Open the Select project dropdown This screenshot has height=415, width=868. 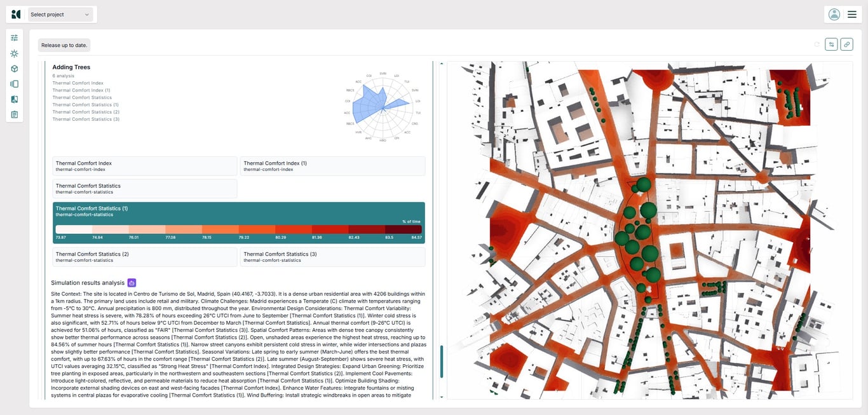point(60,14)
